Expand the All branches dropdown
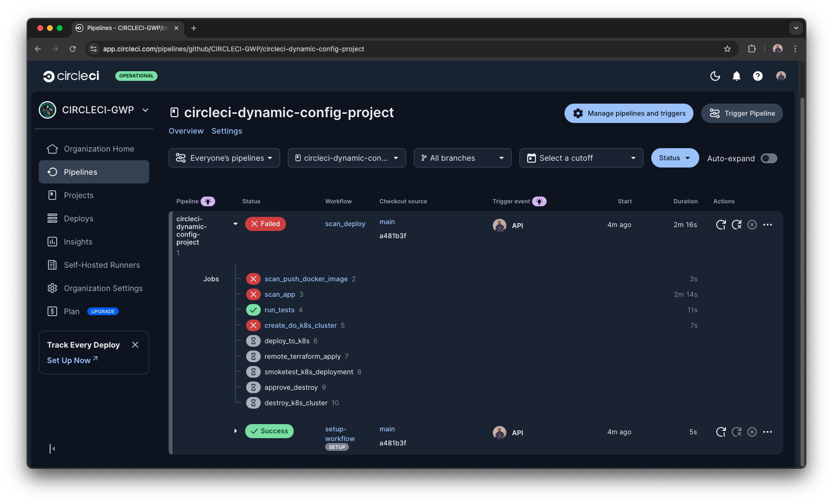This screenshot has width=833, height=504. pyautogui.click(x=462, y=158)
